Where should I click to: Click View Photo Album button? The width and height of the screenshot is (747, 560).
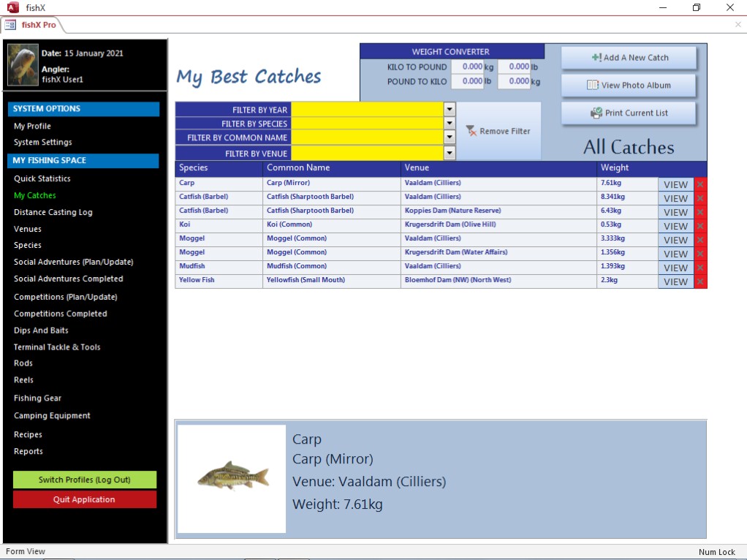click(629, 86)
